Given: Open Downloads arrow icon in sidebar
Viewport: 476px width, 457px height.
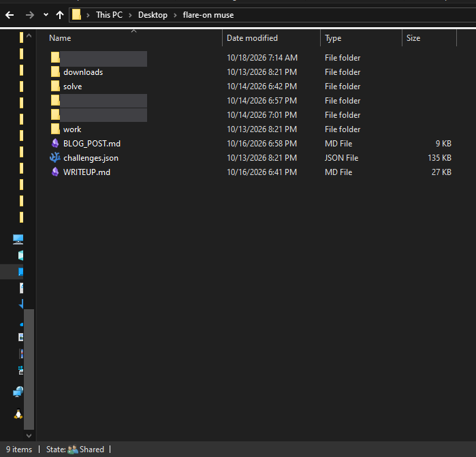Looking at the screenshot, I should (x=21, y=304).
